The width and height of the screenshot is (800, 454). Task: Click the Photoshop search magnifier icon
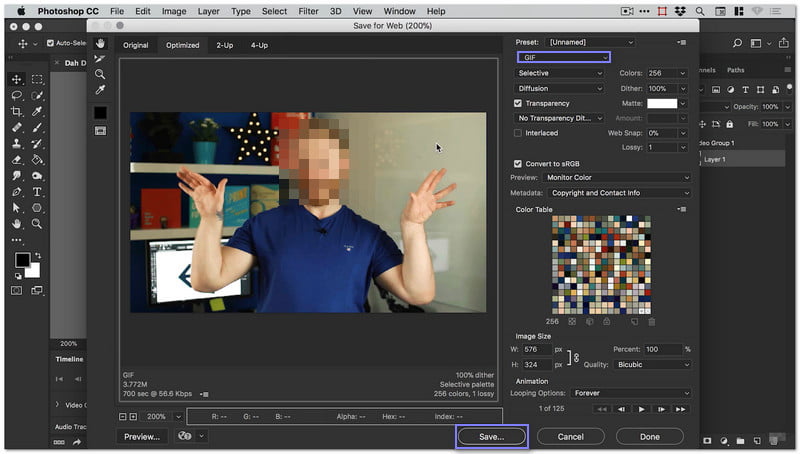point(737,43)
